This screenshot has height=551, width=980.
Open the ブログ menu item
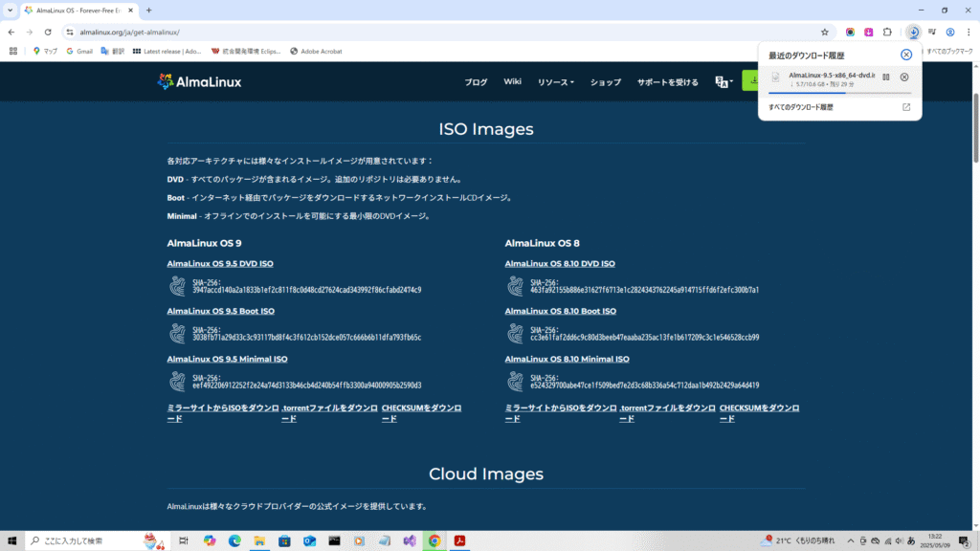[x=476, y=82]
